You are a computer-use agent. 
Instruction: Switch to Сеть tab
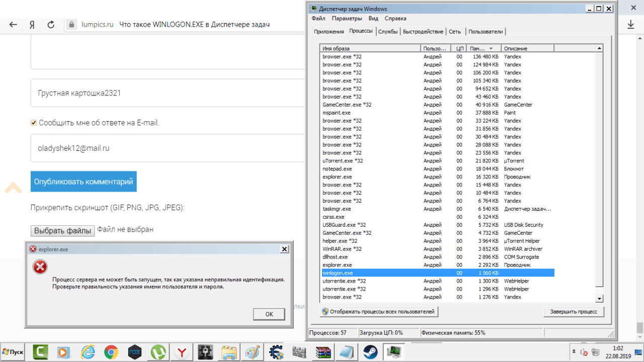pos(455,32)
